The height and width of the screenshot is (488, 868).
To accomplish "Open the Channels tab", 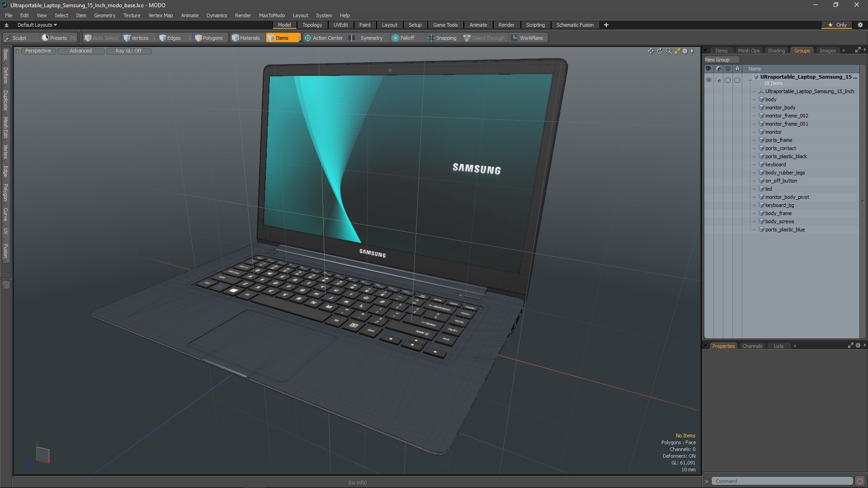I will pyautogui.click(x=752, y=346).
